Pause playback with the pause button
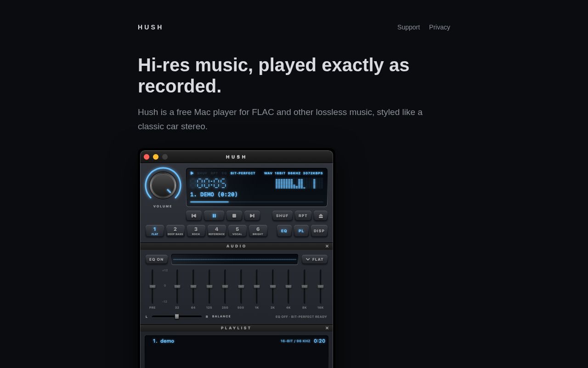 pyautogui.click(x=214, y=216)
